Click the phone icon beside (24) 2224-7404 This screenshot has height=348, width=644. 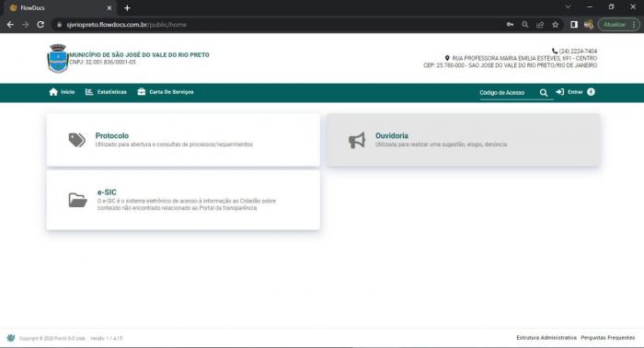555,51
